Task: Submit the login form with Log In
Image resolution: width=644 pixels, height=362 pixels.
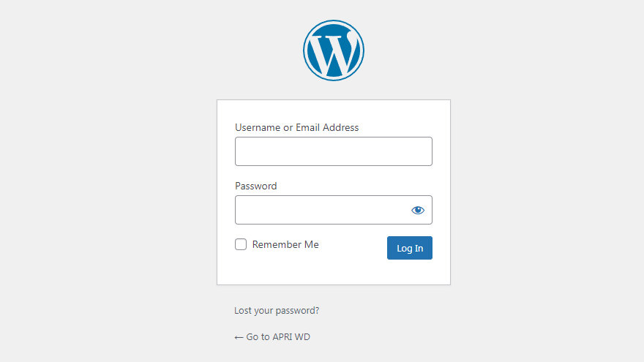Action: point(409,248)
